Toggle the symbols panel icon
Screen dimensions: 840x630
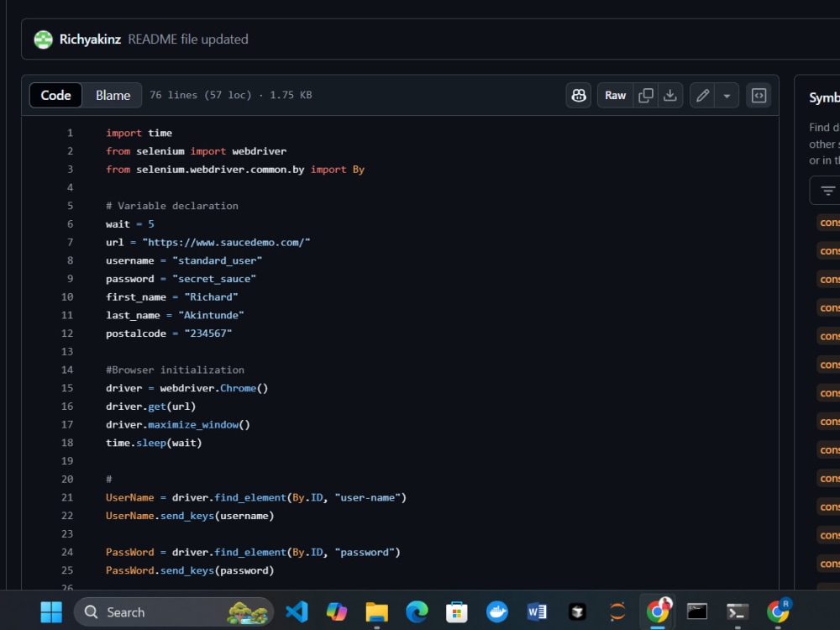[x=759, y=96]
